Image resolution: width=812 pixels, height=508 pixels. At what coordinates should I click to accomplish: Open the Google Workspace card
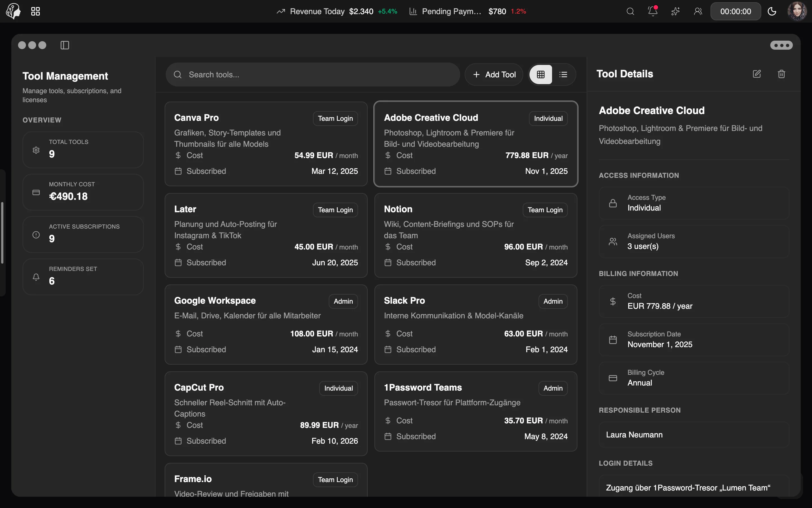pyautogui.click(x=266, y=325)
